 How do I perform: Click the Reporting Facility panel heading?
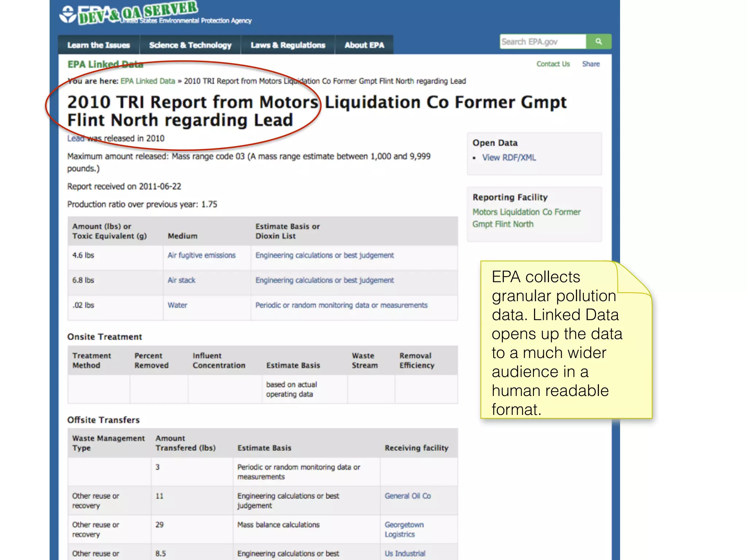(510, 197)
